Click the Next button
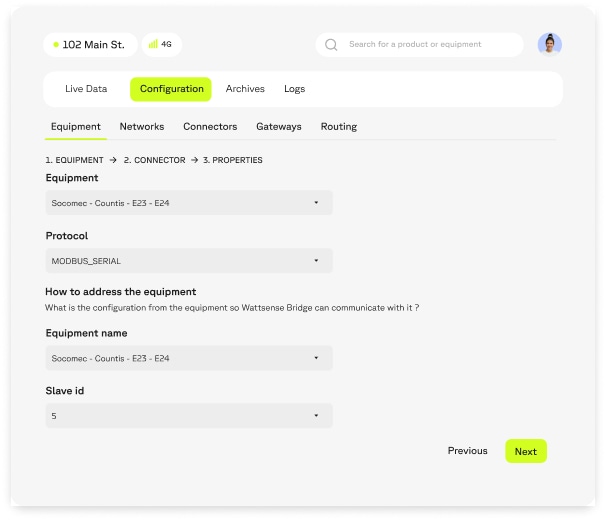This screenshot has height=520, width=606. 526,452
